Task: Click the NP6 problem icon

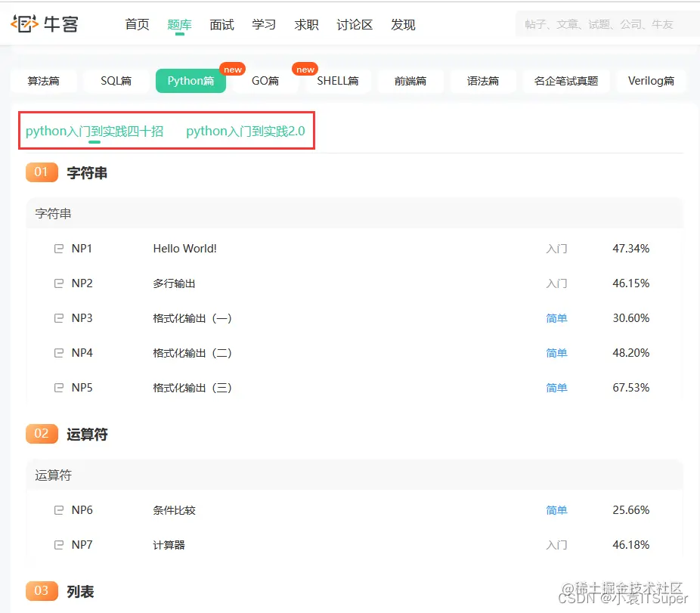Action: [58, 510]
